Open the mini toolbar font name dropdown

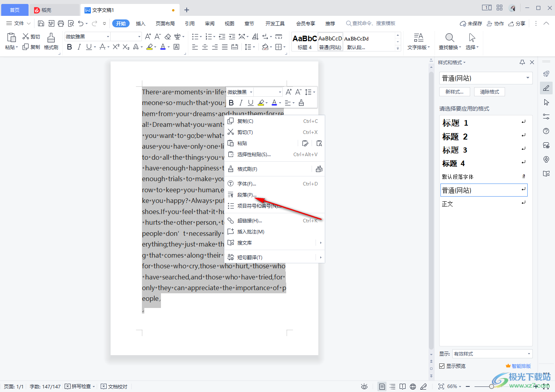tap(251, 92)
